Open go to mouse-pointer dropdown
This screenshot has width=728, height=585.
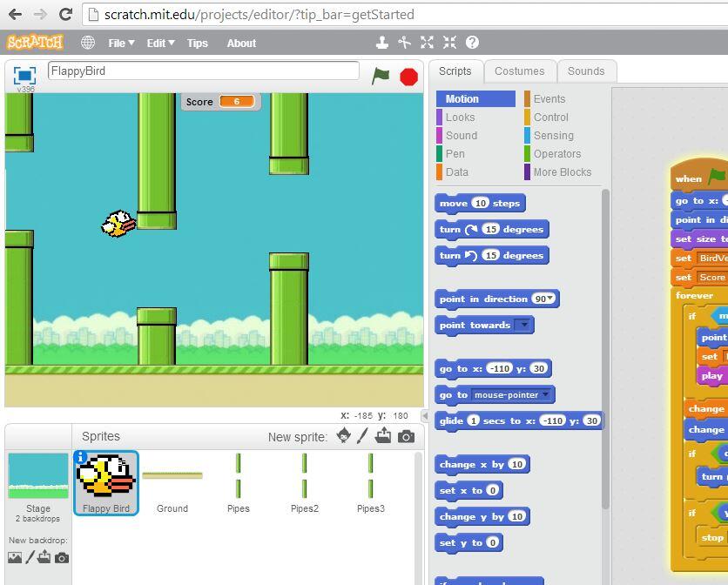point(545,394)
